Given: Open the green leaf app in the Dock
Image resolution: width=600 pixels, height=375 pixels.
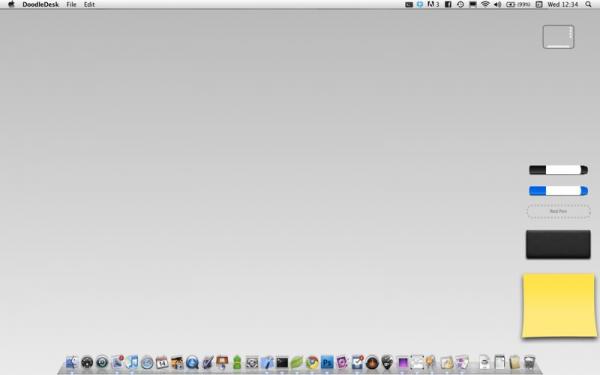Looking at the screenshot, I should pyautogui.click(x=297, y=362).
